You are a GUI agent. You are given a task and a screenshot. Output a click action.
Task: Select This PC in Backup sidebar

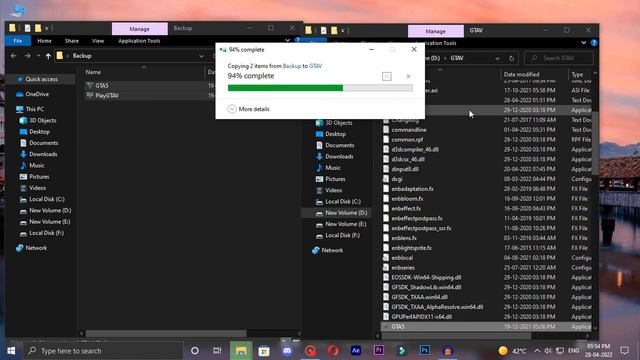tap(34, 109)
